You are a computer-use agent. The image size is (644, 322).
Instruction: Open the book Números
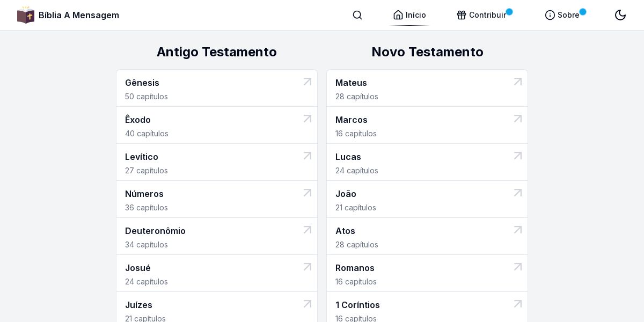pos(144,194)
